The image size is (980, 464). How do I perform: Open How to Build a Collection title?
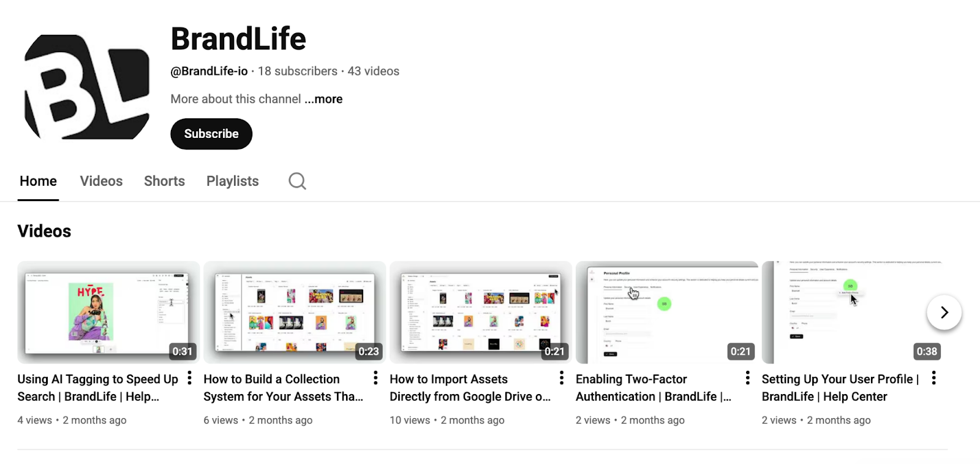(x=283, y=388)
